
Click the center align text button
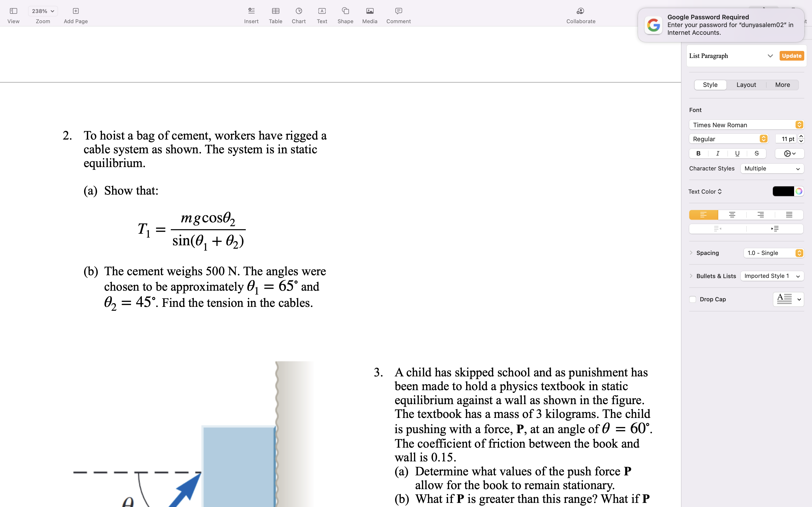coord(732,215)
